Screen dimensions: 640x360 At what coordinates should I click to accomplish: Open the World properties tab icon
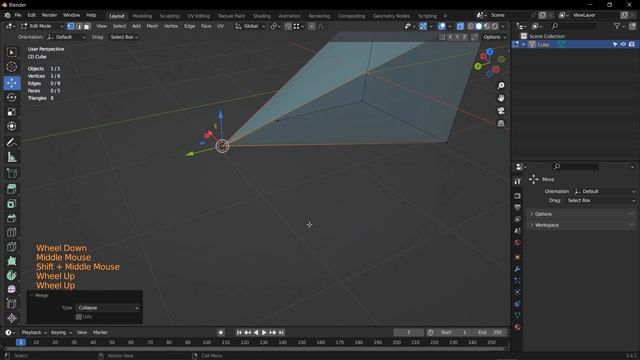tap(517, 242)
